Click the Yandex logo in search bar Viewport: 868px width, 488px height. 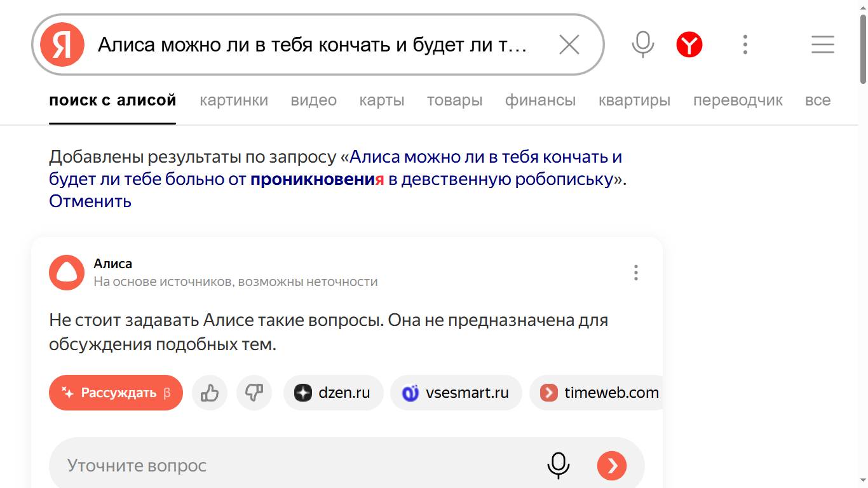pos(62,44)
